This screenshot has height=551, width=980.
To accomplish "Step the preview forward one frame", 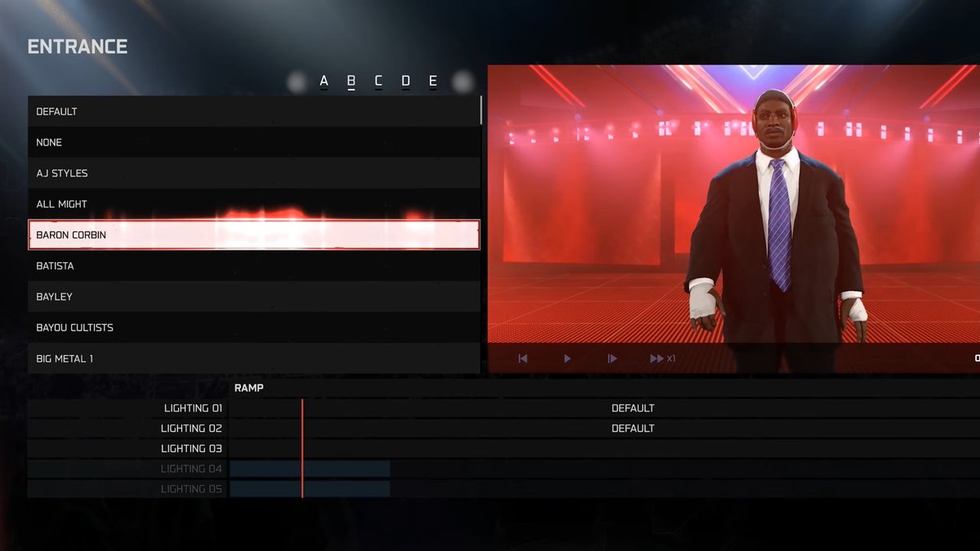I will coord(612,358).
